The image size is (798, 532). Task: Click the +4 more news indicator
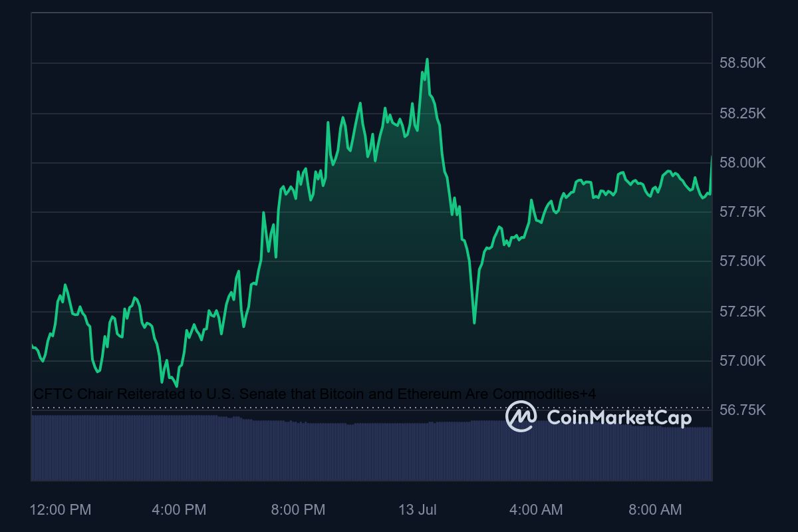point(588,394)
